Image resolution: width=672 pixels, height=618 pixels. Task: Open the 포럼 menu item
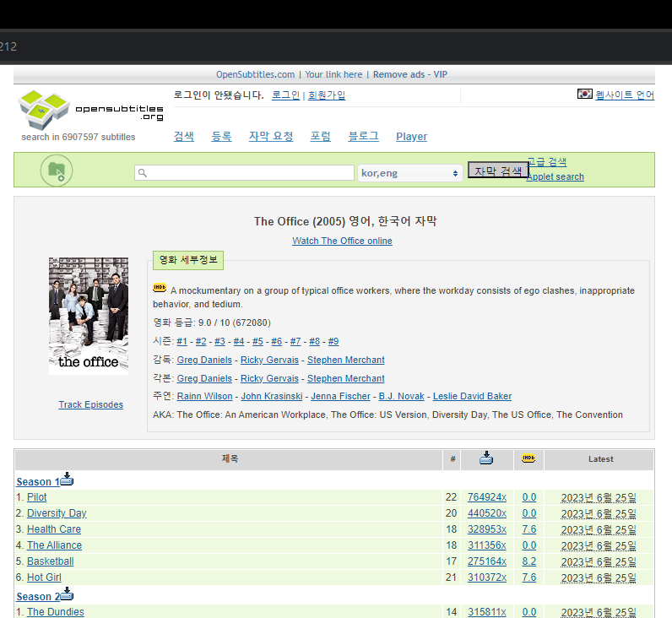(x=320, y=136)
